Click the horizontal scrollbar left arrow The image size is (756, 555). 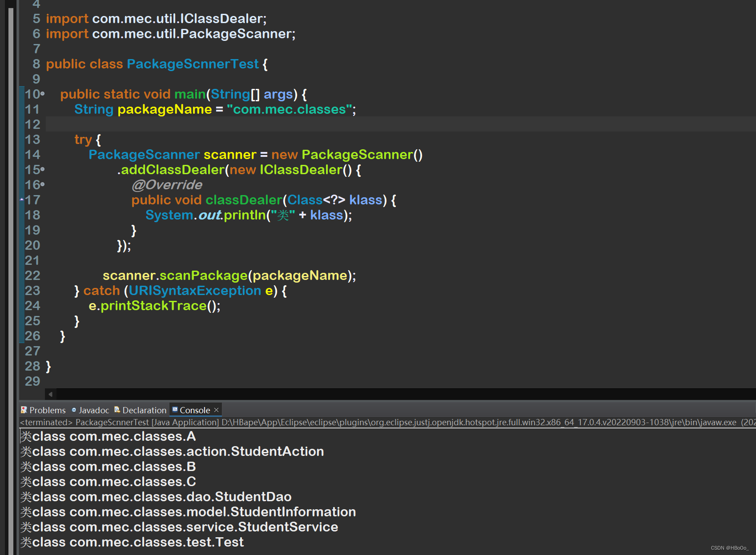[x=50, y=394]
